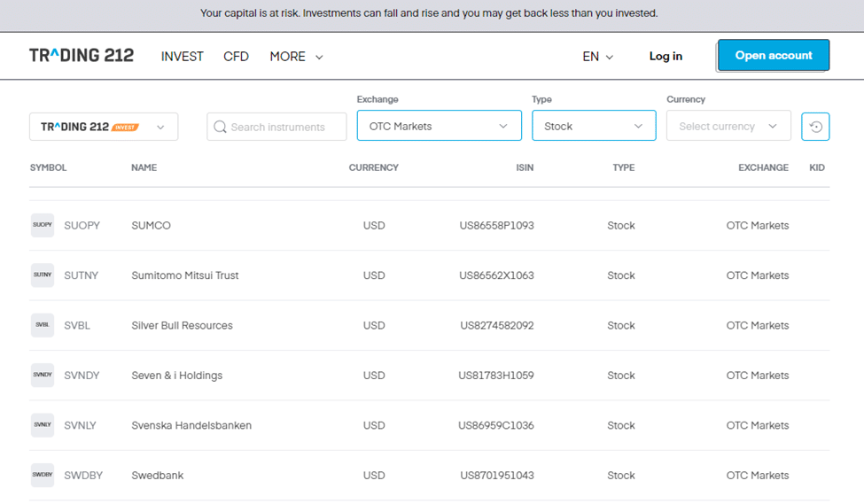Open the Exchange dropdown showing OTC Markets
The image size is (864, 504).
point(440,126)
